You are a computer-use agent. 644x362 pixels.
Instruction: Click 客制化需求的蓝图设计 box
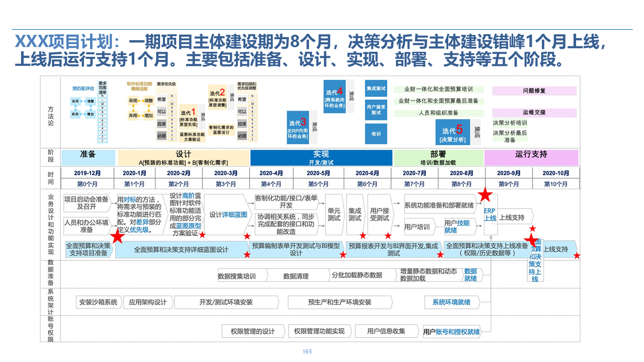[x=221, y=129]
